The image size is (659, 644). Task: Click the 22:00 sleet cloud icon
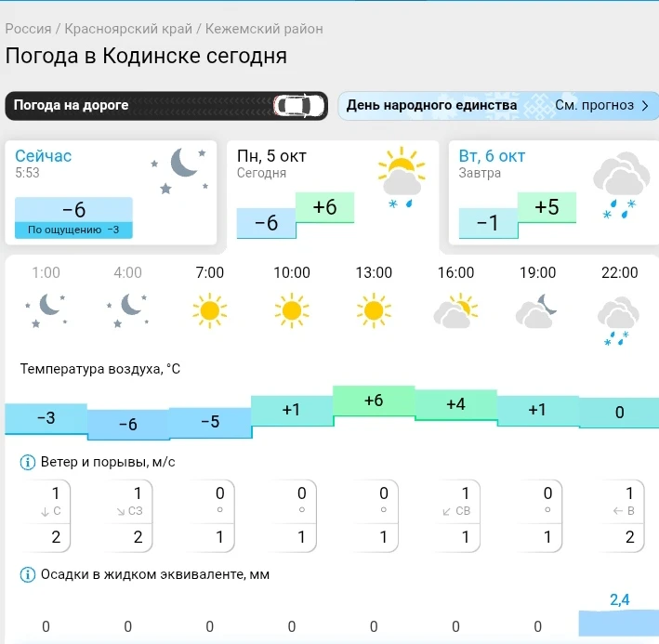pos(618,321)
